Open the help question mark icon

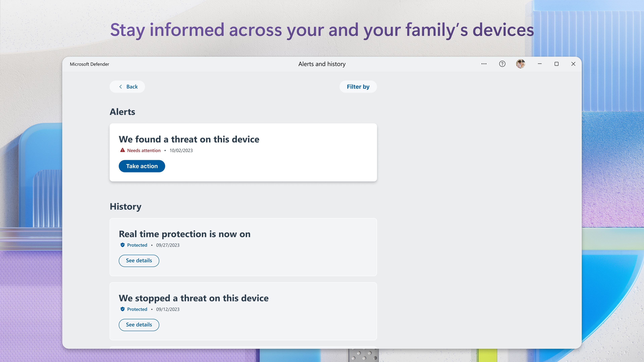click(x=502, y=64)
